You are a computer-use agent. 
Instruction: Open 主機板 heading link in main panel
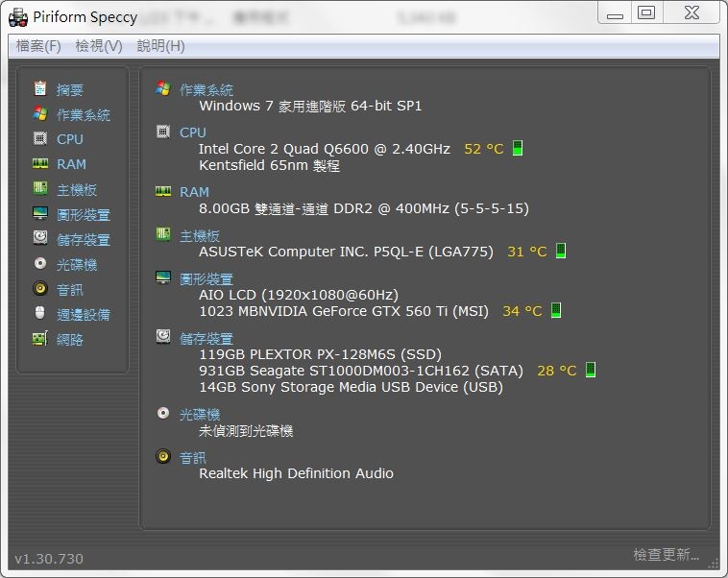[x=200, y=236]
